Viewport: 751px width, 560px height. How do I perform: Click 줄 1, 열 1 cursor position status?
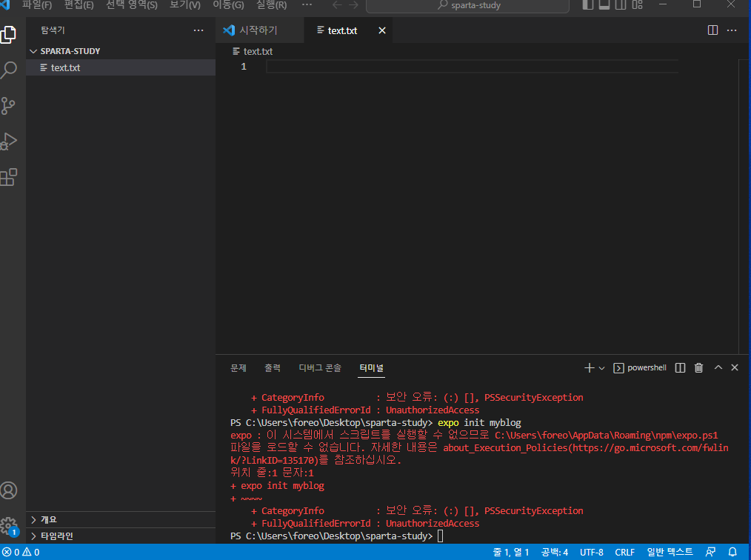click(511, 552)
